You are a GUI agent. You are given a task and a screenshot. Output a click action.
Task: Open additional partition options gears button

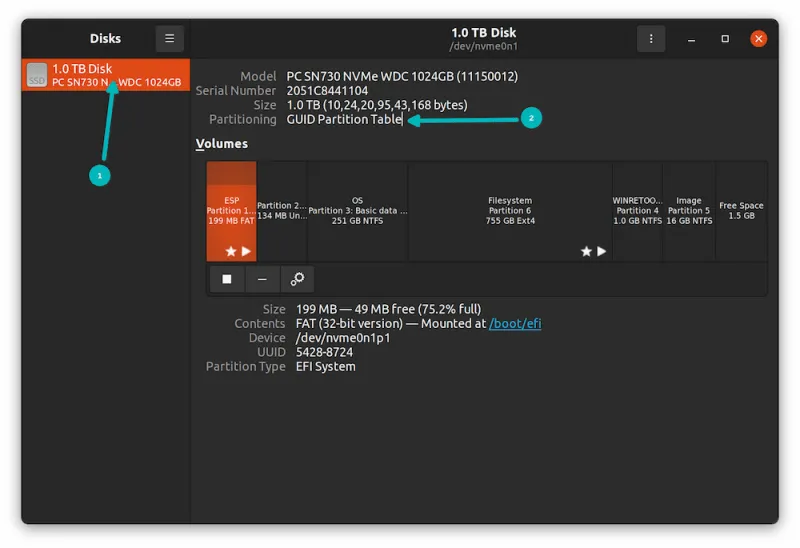tap(297, 279)
